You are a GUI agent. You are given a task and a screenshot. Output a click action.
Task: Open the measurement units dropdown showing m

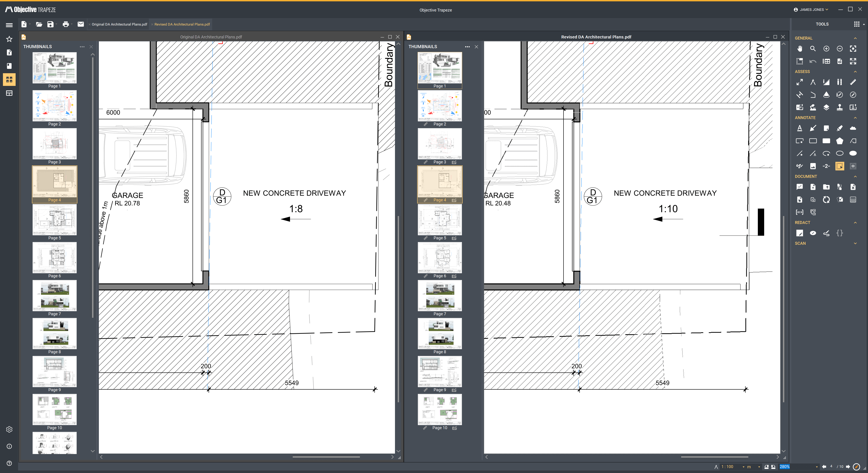point(754,467)
